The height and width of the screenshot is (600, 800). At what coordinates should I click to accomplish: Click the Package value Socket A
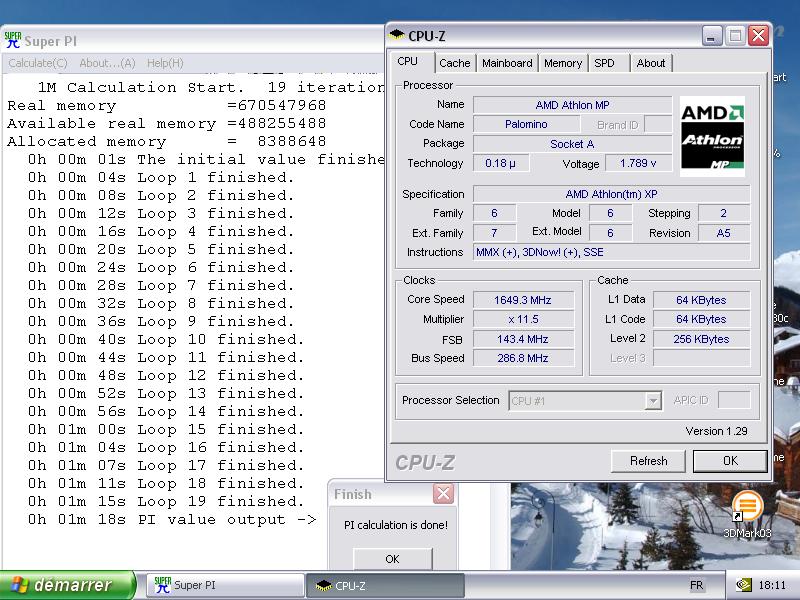572,144
